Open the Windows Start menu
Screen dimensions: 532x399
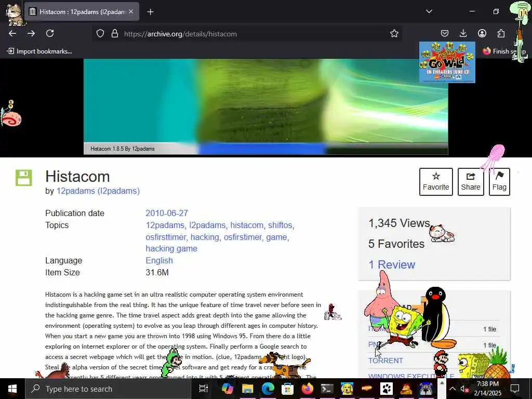tap(12, 389)
